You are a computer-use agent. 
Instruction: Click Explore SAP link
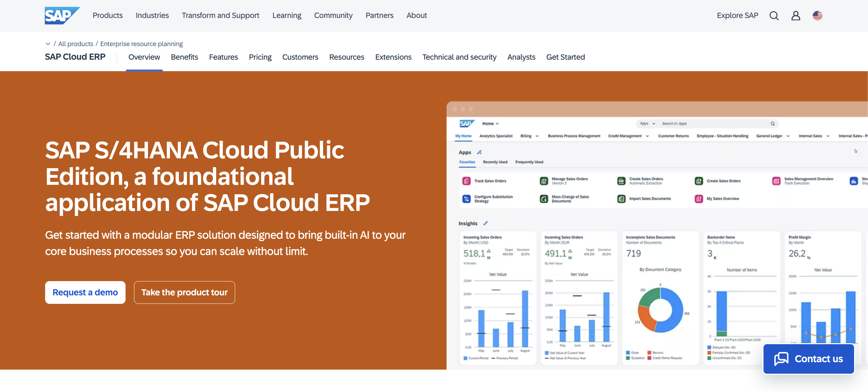[737, 16]
